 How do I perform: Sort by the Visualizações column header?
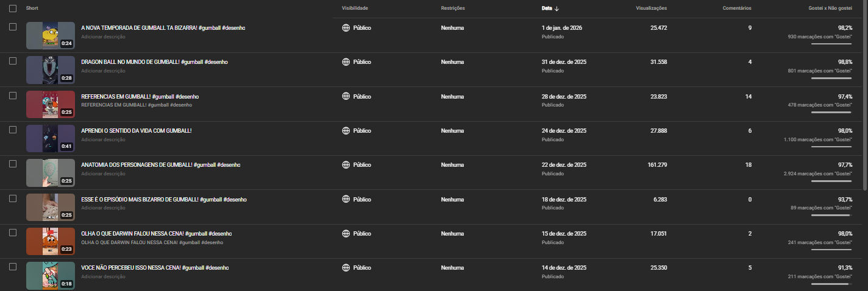651,9
